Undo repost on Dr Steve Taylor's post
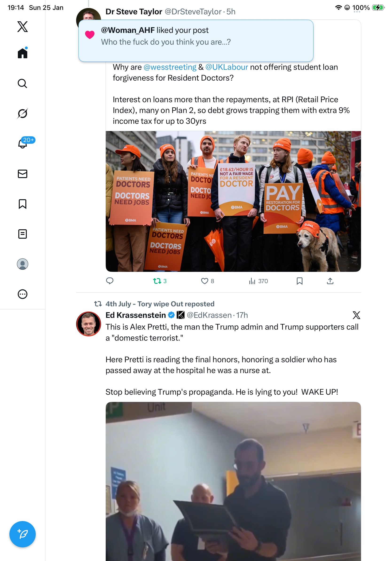This screenshot has height=561, width=392. 160,281
